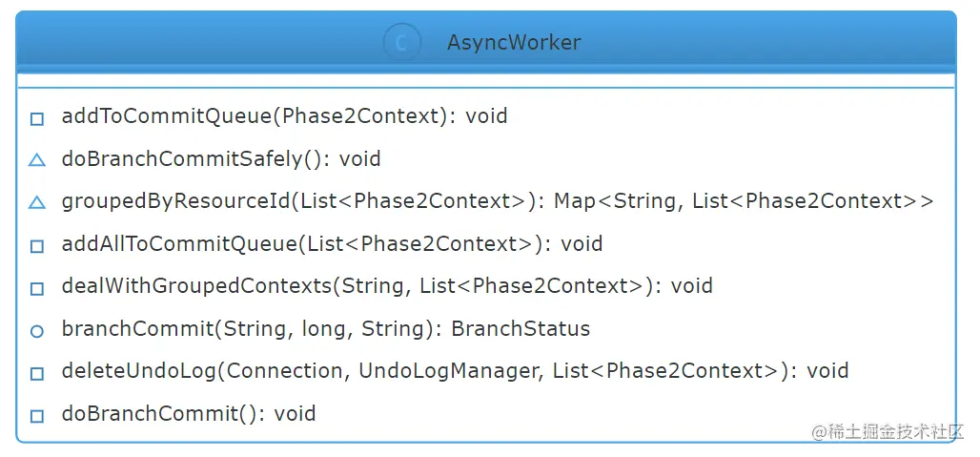Viewport: 980px width, 457px height.
Task: Click square icon before doBranchCommit() method
Action: coord(37,416)
